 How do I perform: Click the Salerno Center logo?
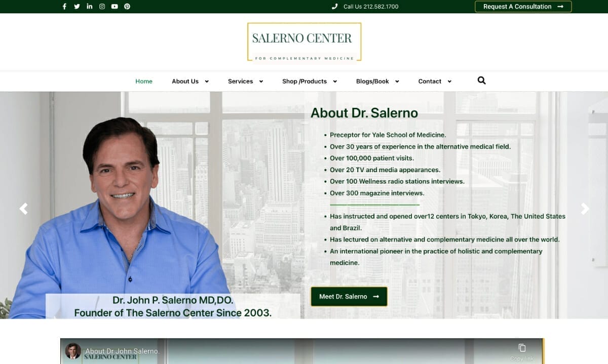coord(303,41)
